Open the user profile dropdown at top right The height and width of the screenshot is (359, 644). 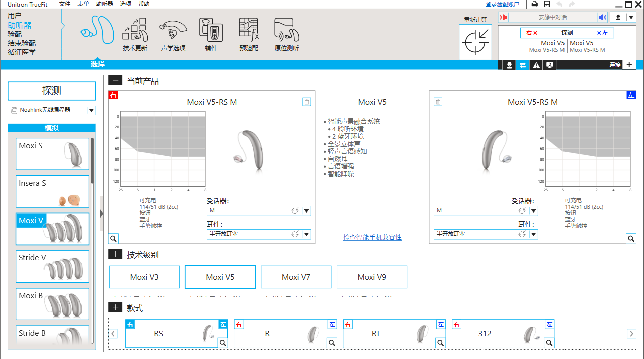pos(624,17)
